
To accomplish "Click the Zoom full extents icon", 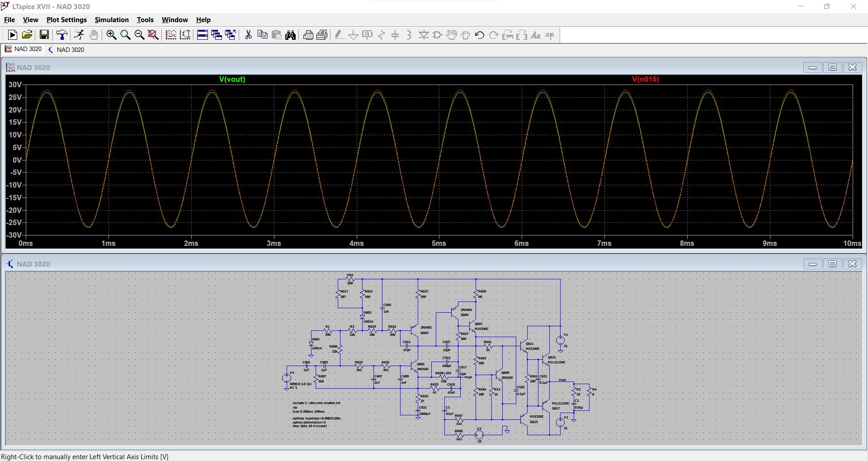I will (153, 35).
